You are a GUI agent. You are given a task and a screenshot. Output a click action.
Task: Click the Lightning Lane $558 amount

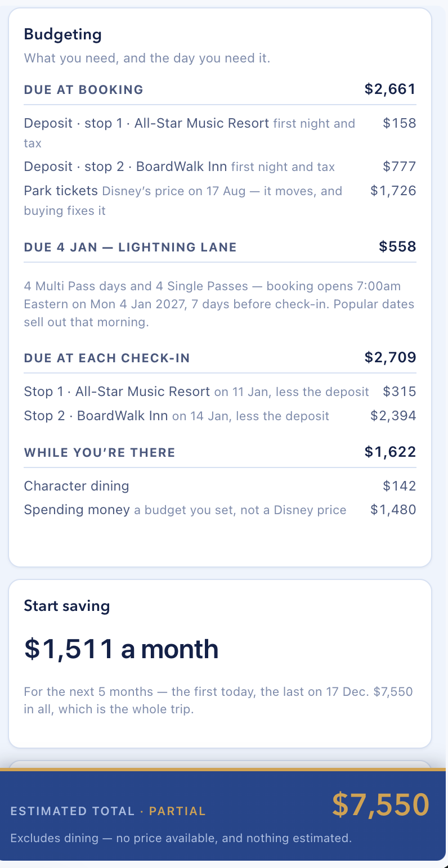[x=397, y=246]
